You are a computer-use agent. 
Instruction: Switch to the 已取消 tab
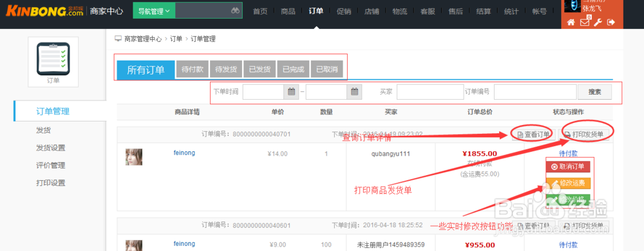(x=327, y=70)
